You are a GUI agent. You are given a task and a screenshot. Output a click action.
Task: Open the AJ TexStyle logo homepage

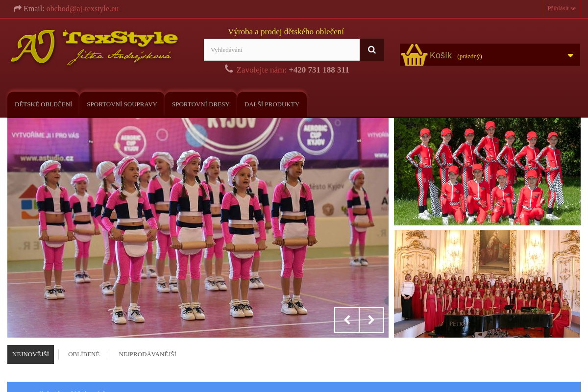click(x=95, y=48)
